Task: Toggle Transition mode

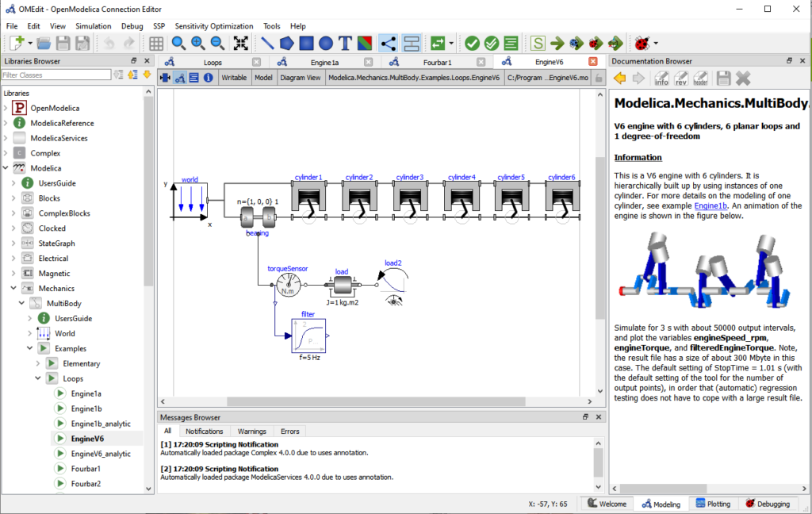Action: click(x=412, y=44)
